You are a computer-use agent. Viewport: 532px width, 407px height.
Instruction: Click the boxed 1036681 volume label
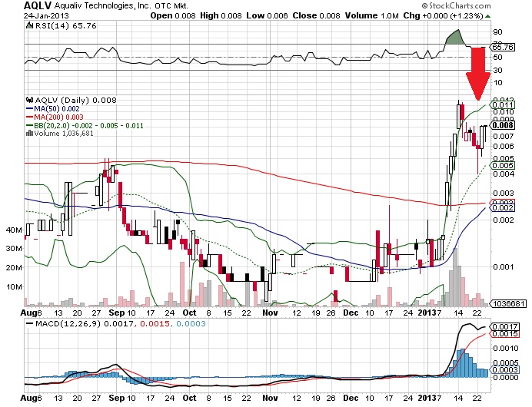(x=509, y=303)
